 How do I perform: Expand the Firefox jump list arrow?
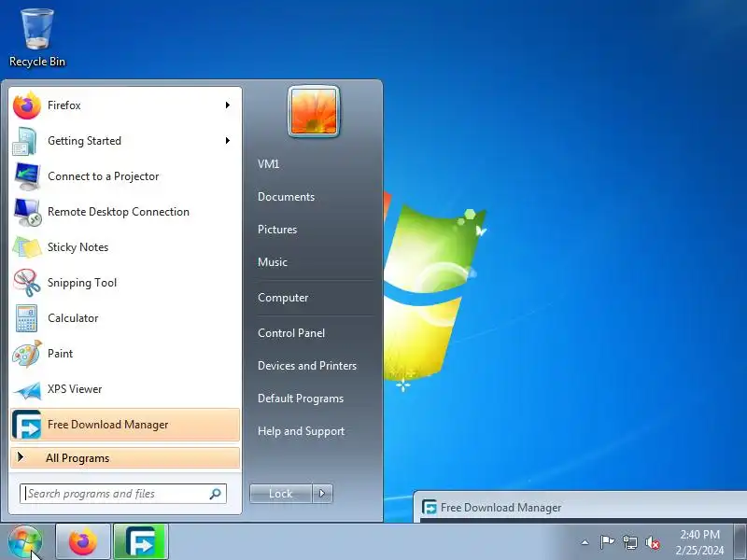[228, 105]
